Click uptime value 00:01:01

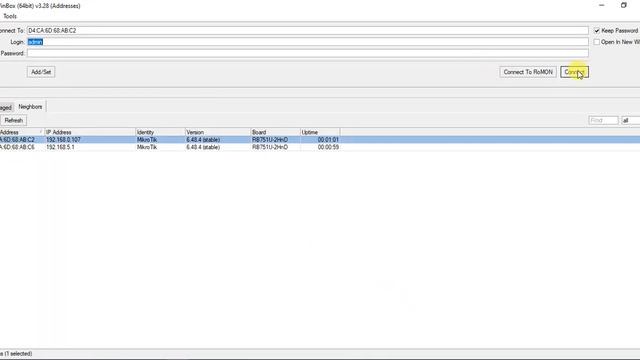click(x=328, y=140)
